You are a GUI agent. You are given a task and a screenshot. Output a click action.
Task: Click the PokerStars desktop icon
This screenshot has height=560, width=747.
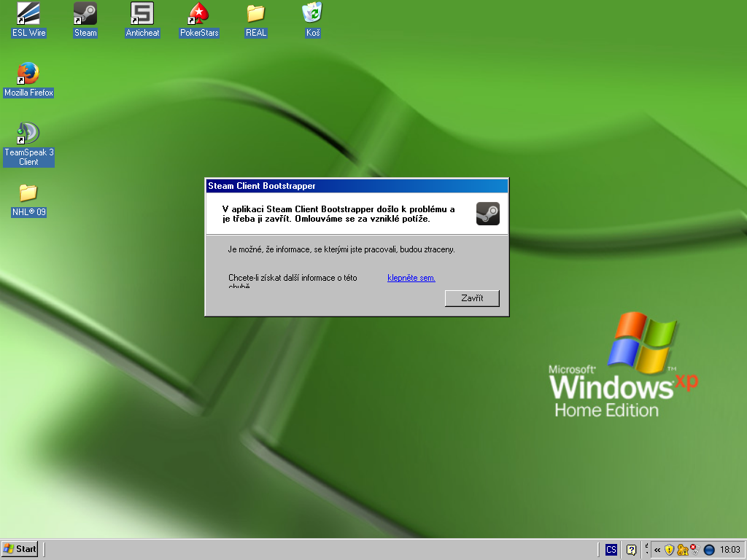point(199,14)
